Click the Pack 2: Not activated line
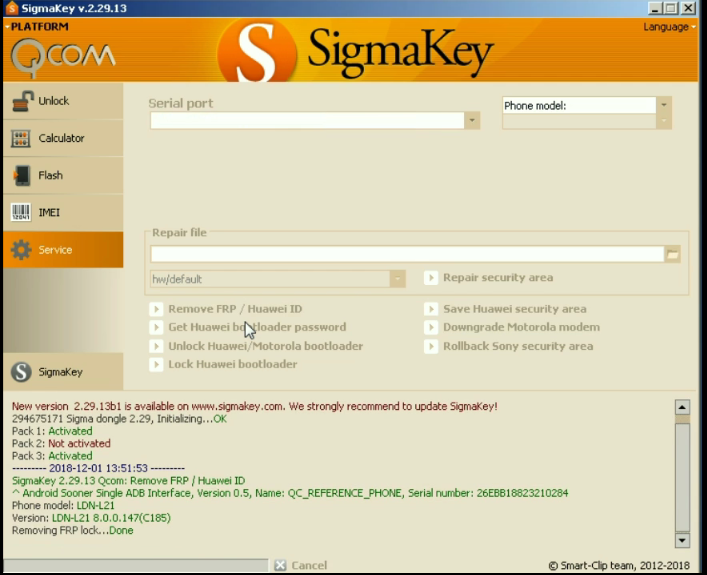This screenshot has width=707, height=575. [x=61, y=443]
